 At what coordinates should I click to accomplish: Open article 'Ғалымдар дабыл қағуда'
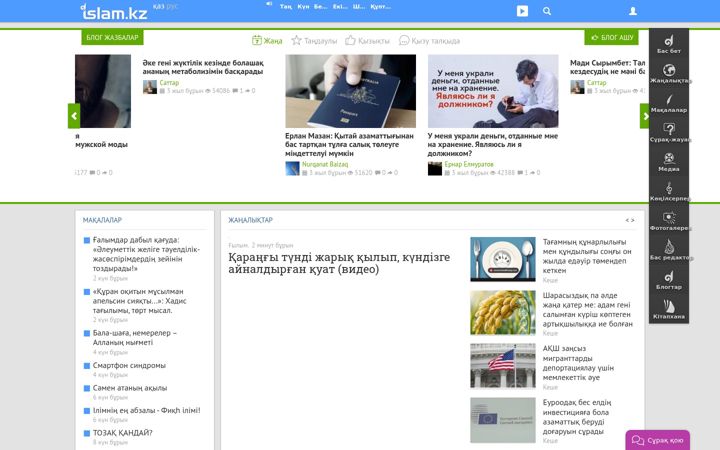[146, 254]
